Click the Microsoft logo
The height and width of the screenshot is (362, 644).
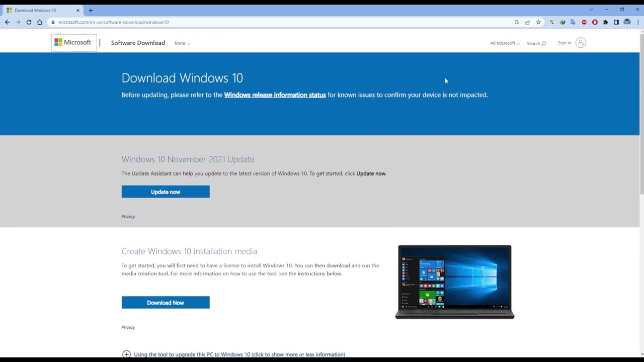[x=73, y=43]
